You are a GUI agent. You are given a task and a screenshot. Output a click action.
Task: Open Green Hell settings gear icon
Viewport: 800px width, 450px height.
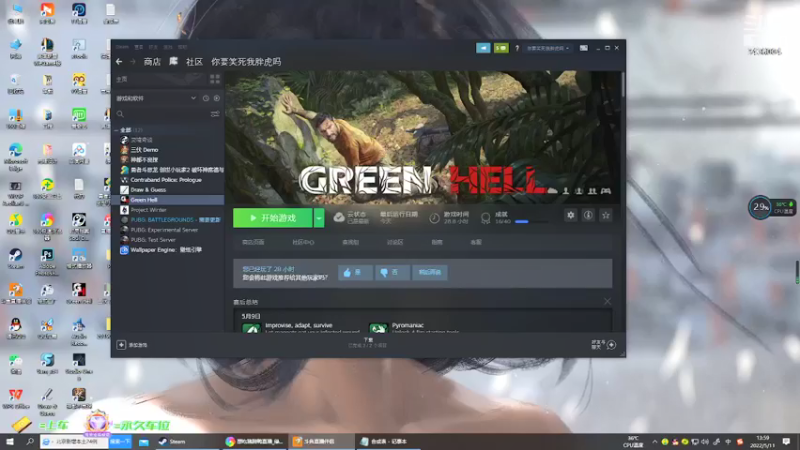coord(570,215)
